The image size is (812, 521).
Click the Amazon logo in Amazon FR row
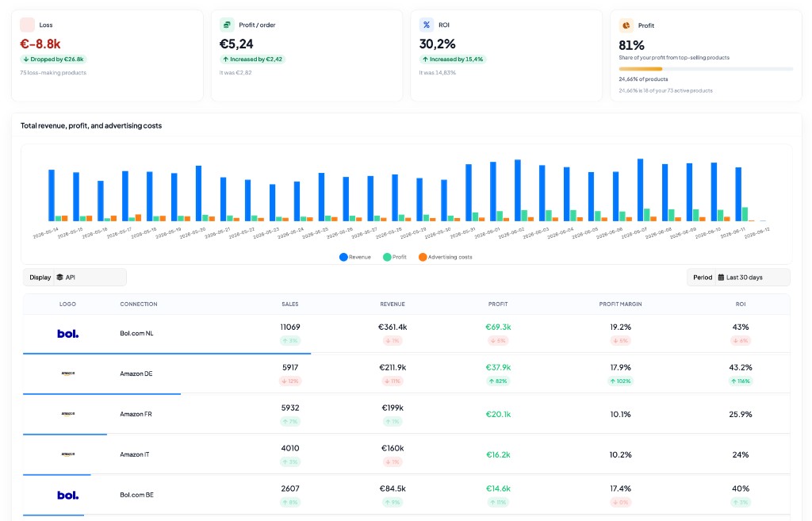(68, 414)
